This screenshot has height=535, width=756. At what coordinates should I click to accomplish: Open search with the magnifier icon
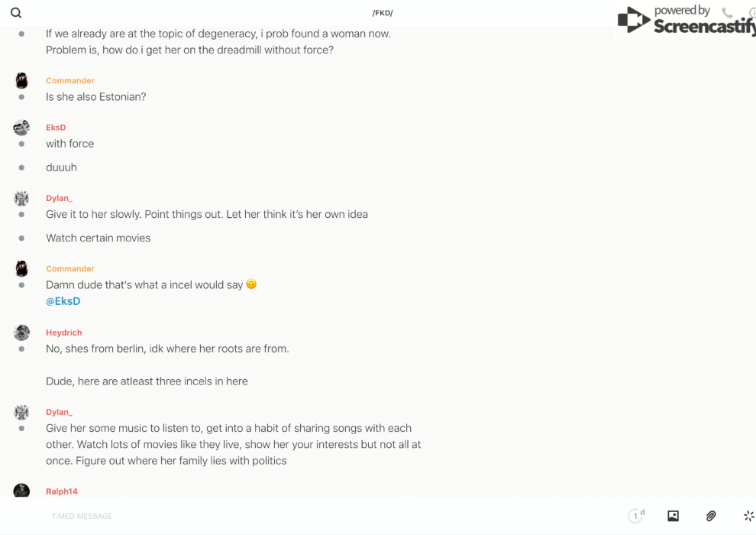click(16, 13)
